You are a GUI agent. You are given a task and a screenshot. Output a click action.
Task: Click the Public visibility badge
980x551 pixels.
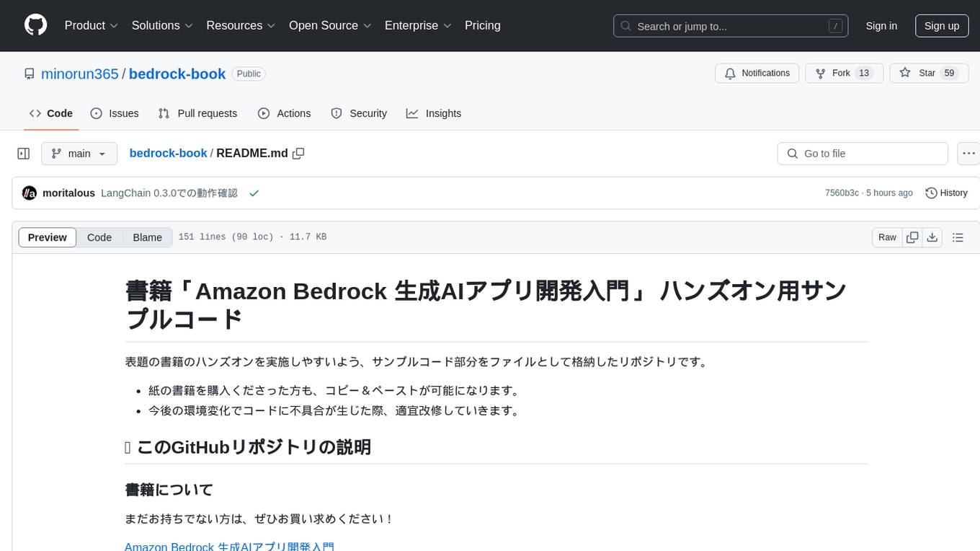(249, 74)
